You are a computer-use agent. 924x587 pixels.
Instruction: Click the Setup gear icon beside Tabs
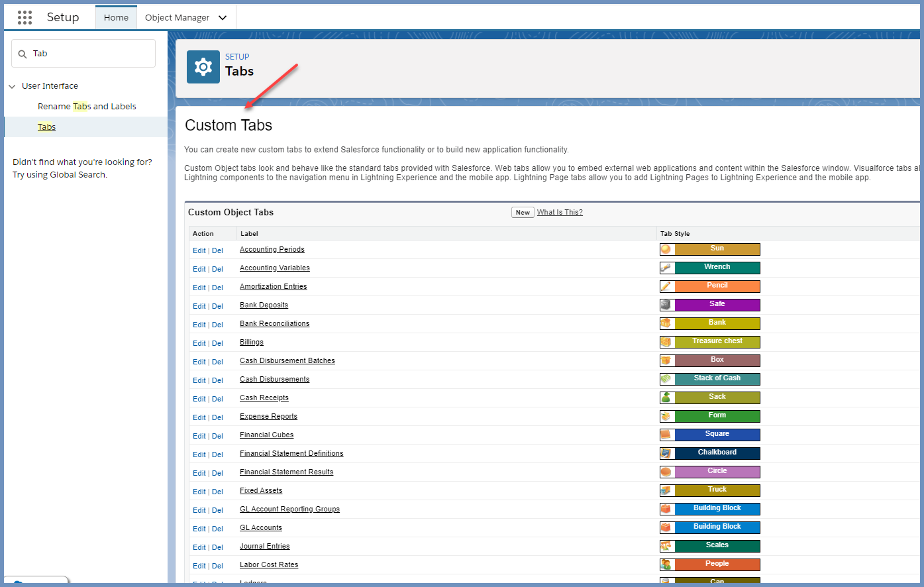point(203,67)
